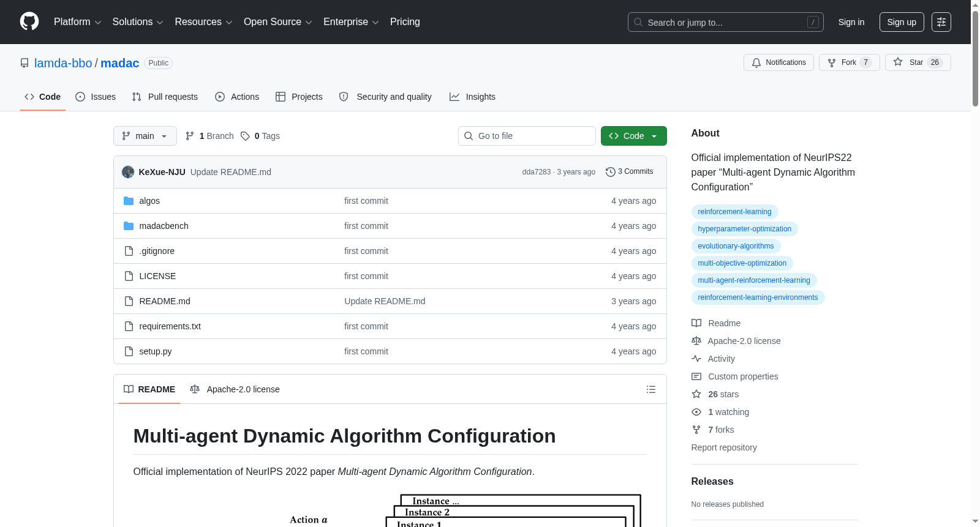The width and height of the screenshot is (980, 527).
Task: Click the eye icon beside 1 watching
Action: pyautogui.click(x=696, y=412)
